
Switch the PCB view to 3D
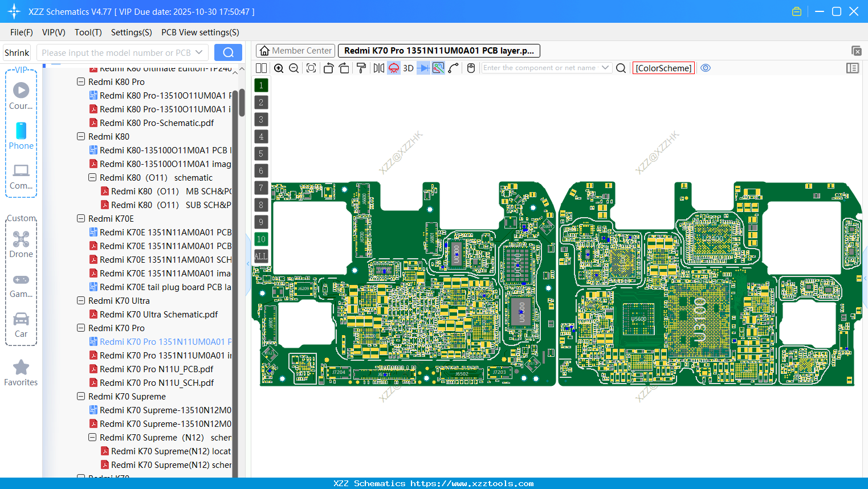click(x=408, y=68)
